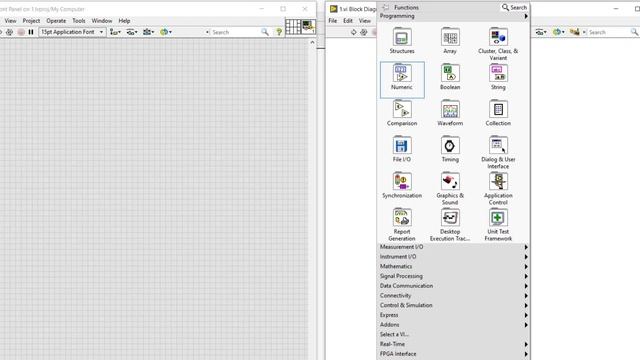Open the Array functions subpalette
Screen dimensions: 640x360
point(450,41)
